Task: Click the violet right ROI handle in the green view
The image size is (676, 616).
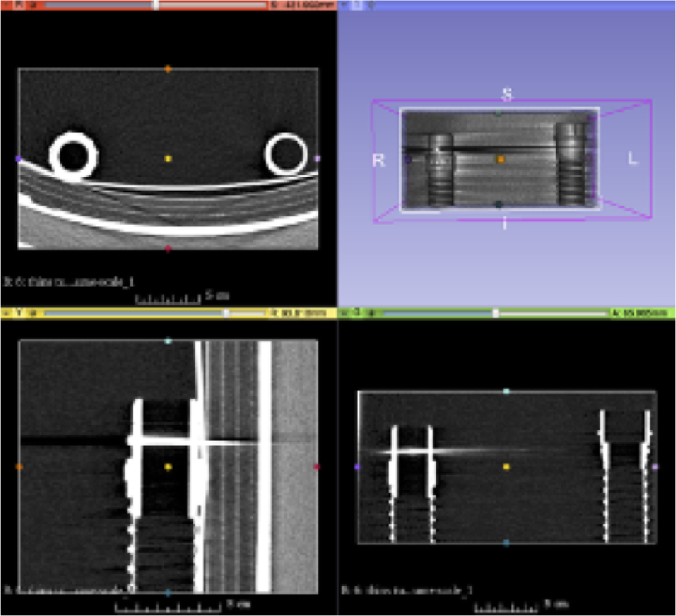Action: pos(656,467)
